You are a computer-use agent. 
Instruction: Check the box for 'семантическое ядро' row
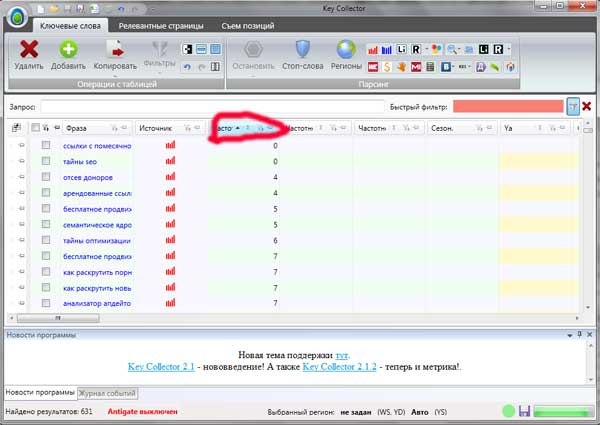(46, 224)
